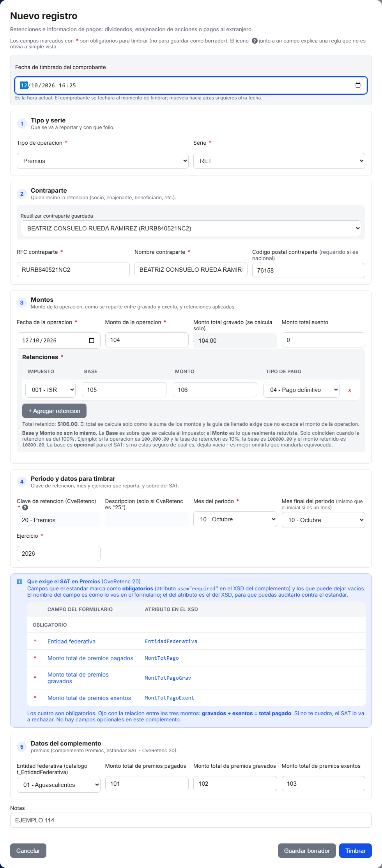Open Entidad federativa dropdown Aguascalientes
Image resolution: width=382 pixels, height=868 pixels.
(58, 785)
